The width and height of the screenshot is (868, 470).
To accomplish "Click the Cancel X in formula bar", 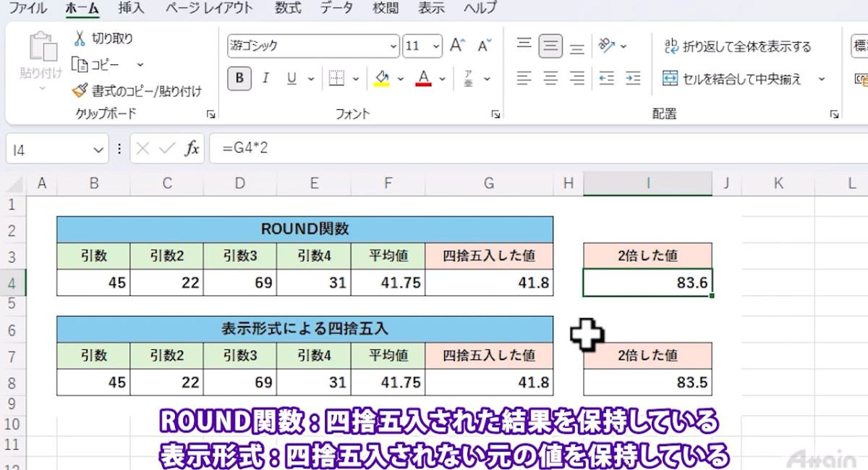I will (142, 149).
